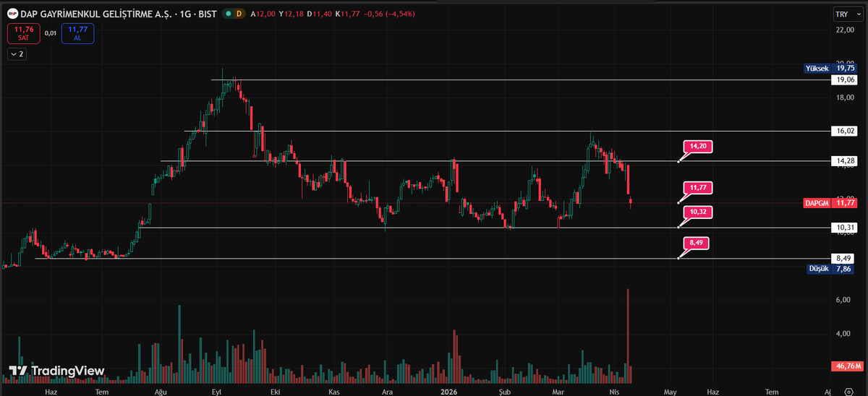Select the 10,31 horizontal line axis label
This screenshot has width=868, height=396.
tap(843, 228)
